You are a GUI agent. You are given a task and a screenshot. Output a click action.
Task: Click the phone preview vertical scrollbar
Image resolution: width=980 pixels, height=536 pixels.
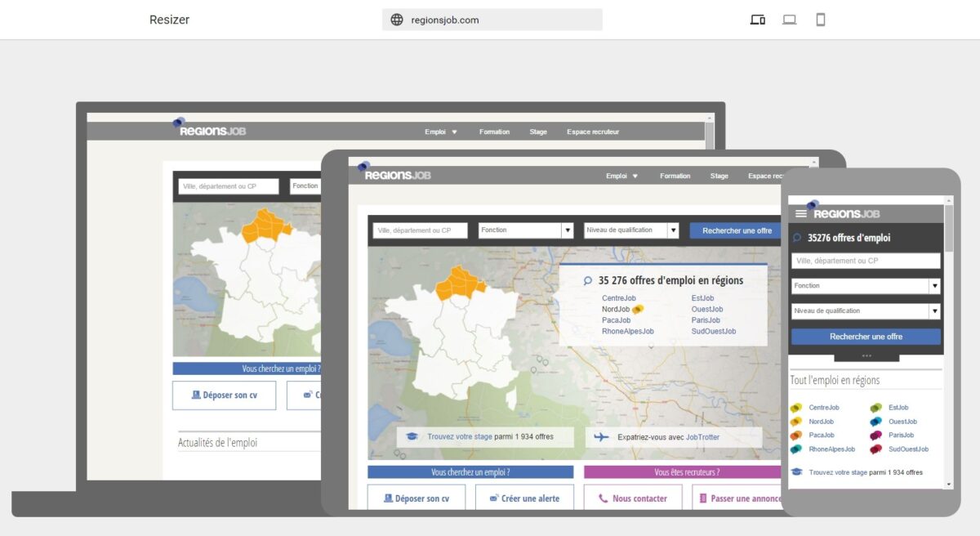(948, 230)
